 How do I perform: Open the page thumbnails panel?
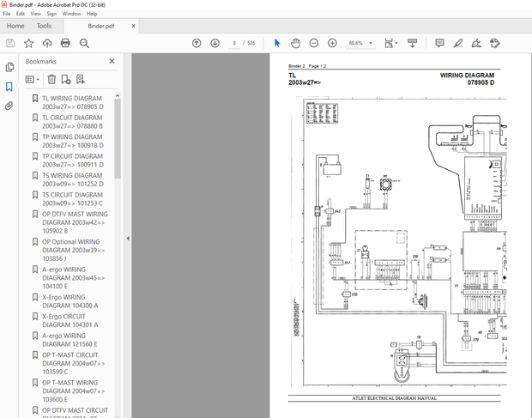[9, 67]
